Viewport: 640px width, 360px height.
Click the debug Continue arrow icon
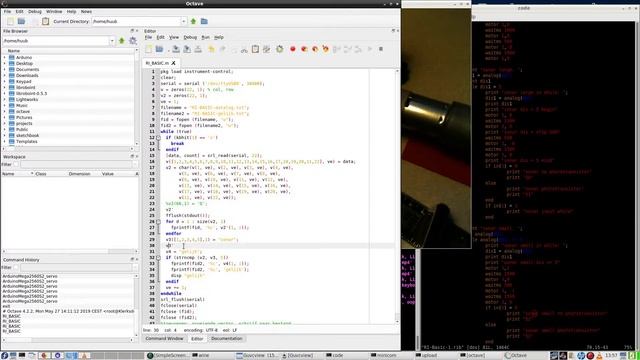370,49
